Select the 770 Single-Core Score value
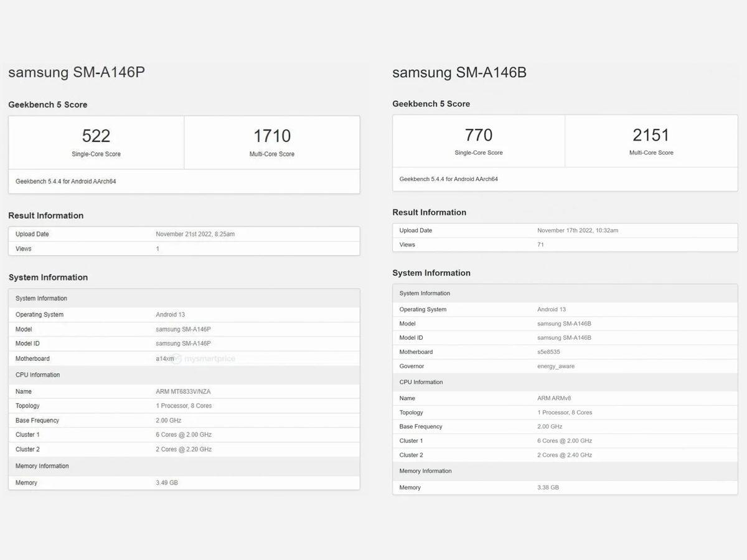The height and width of the screenshot is (560, 747). coord(479,134)
